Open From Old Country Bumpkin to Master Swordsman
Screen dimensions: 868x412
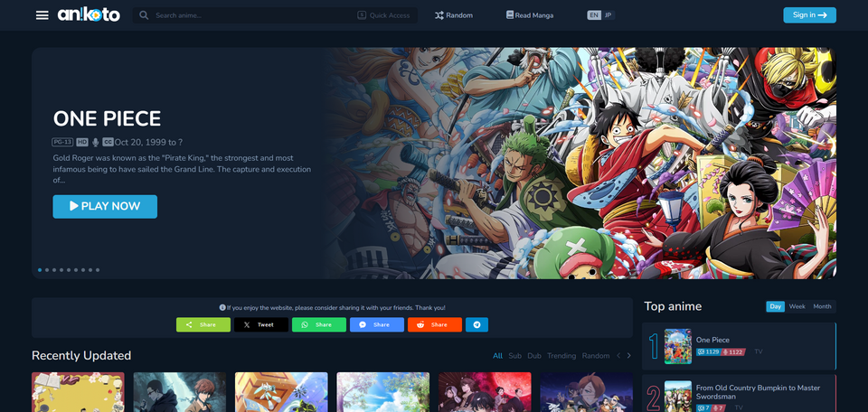point(758,392)
